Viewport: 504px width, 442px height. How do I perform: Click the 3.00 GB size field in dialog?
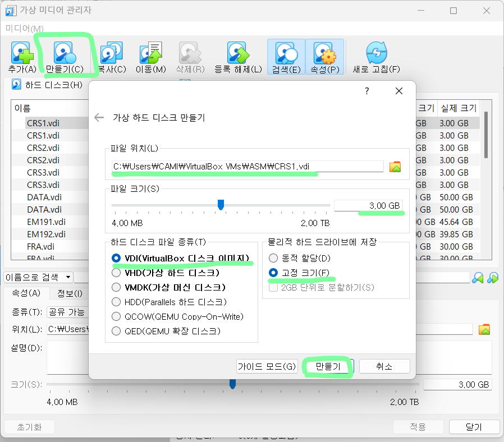click(x=368, y=206)
